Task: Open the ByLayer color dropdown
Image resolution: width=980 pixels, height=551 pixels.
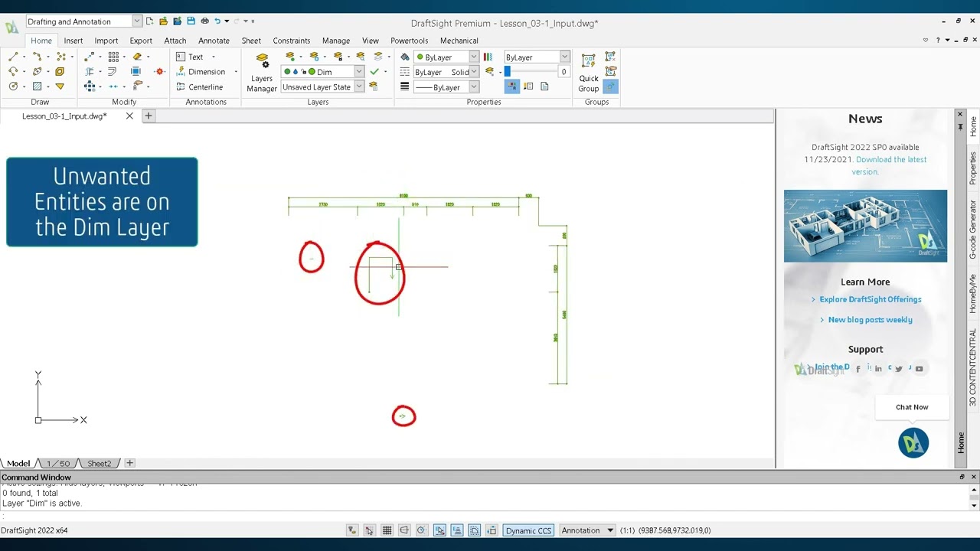Action: (x=474, y=57)
